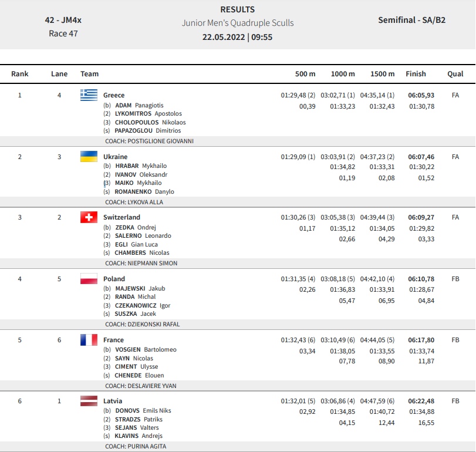Image resolution: width=476 pixels, height=452 pixels.
Task: Click Latvia finish time 06:22,48
Action: point(421,401)
